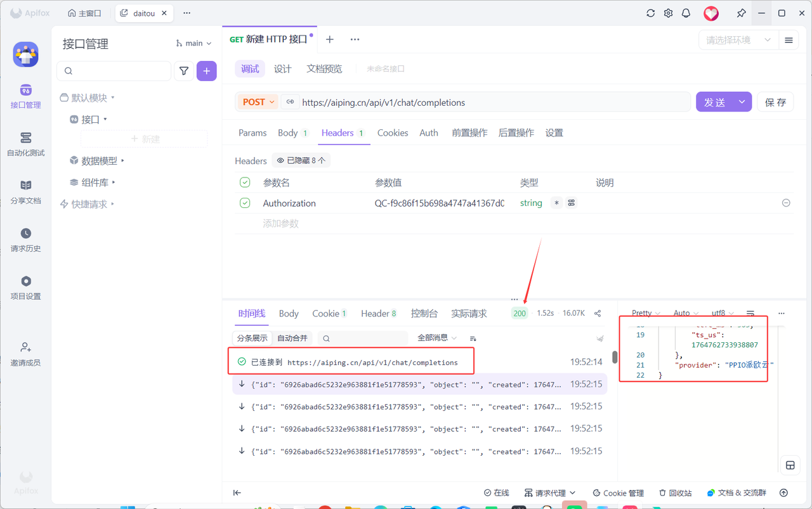Click the team avatar logo icon
The width and height of the screenshot is (812, 509).
(26, 55)
